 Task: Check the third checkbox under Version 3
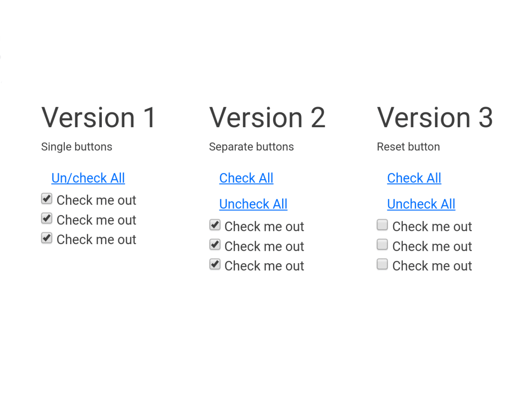pyautogui.click(x=382, y=264)
